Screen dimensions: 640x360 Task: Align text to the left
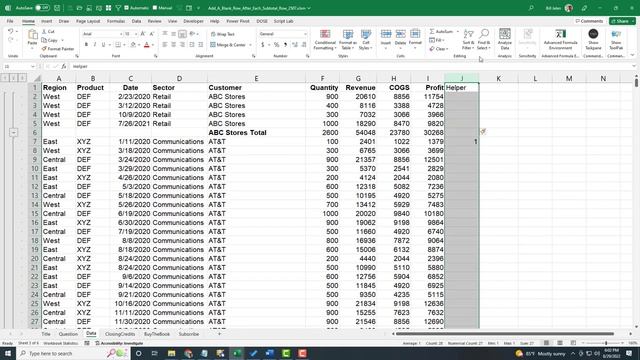coord(165,44)
